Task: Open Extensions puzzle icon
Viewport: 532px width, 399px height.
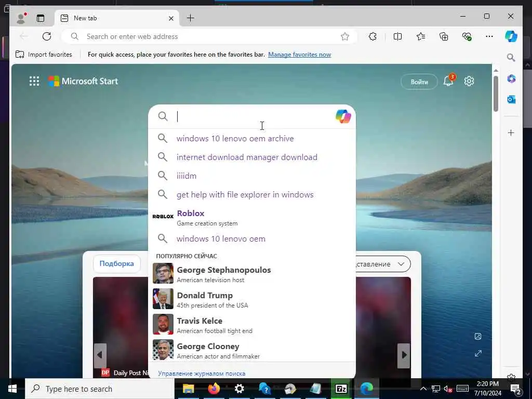Action: click(373, 36)
